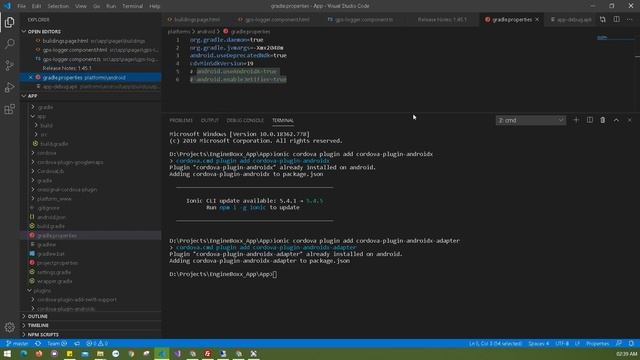640x360 pixels.
Task: Click the 'android' breadcrumb segment
Action: click(206, 31)
